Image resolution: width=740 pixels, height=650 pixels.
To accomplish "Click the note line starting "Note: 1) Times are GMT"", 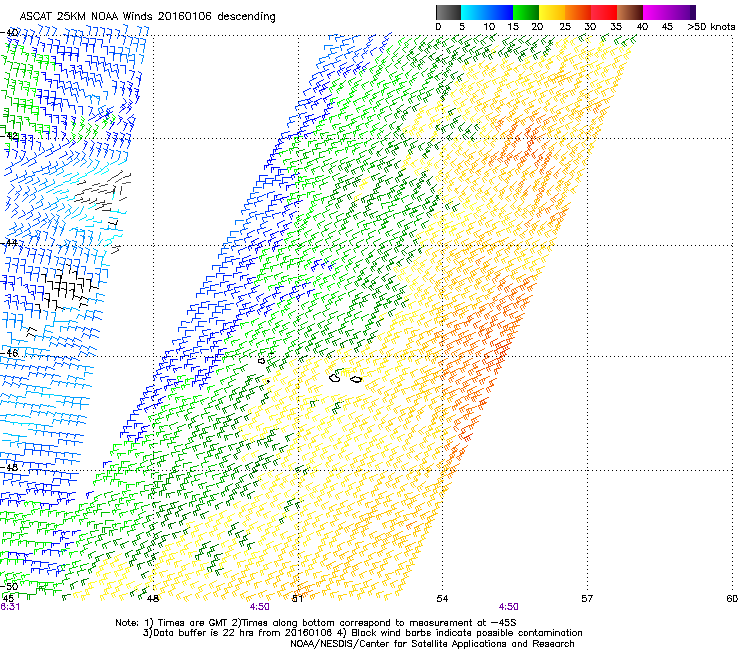I will (316, 623).
